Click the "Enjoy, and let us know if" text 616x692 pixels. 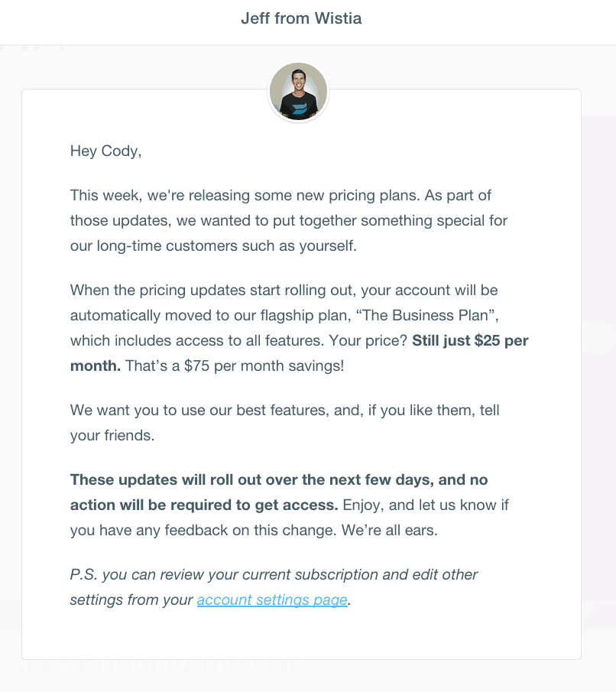426,505
